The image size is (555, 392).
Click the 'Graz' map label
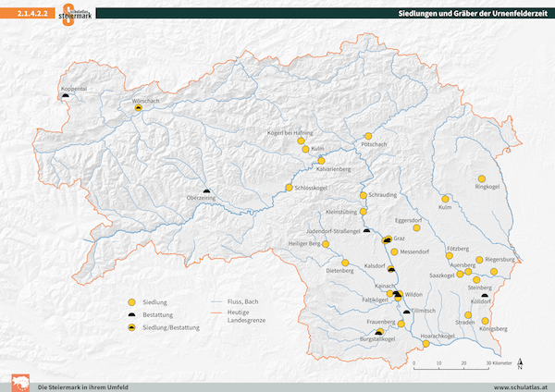tap(400, 239)
